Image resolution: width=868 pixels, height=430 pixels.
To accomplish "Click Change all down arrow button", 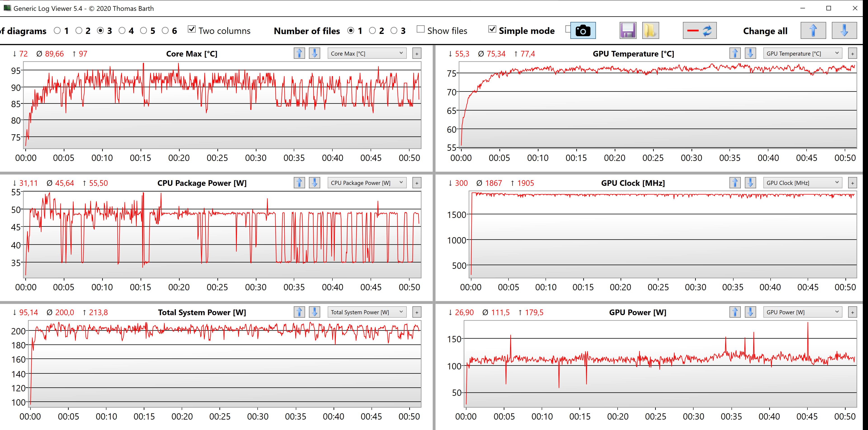I will tap(844, 31).
